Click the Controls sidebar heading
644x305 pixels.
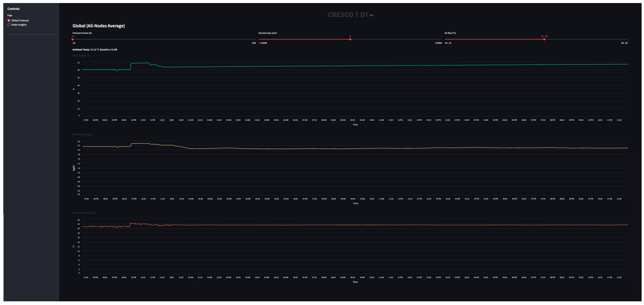[13, 9]
